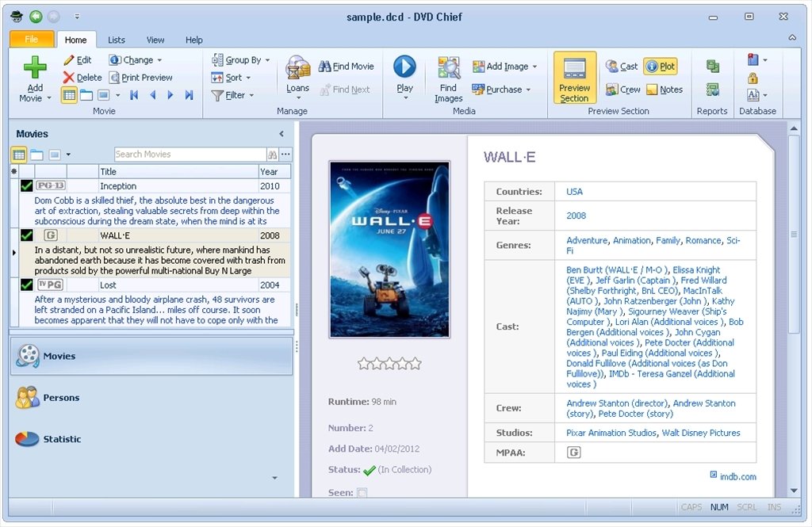Delete the selected movie with red X
Viewport: 812px width, 527px height.
click(x=82, y=78)
